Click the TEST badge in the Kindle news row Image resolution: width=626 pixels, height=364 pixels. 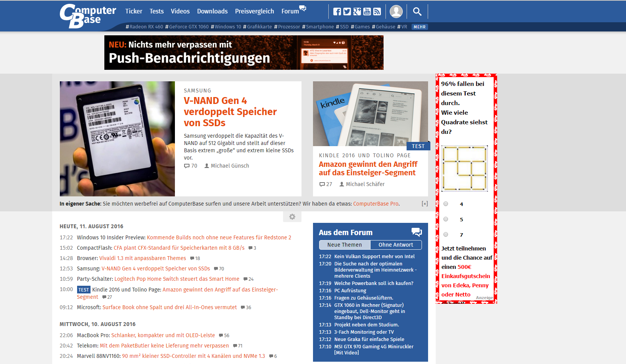pyautogui.click(x=84, y=290)
